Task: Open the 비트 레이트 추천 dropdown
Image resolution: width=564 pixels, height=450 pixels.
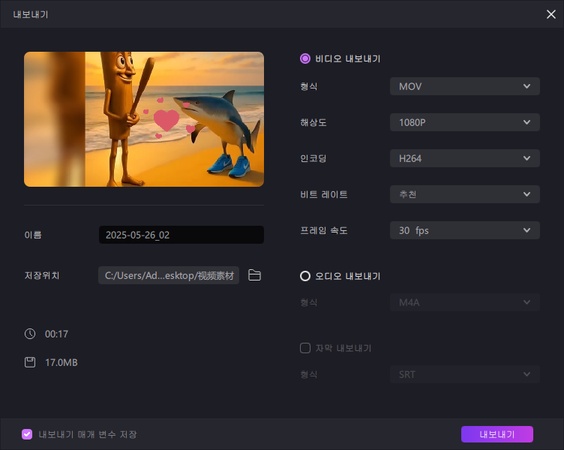Action: (465, 194)
